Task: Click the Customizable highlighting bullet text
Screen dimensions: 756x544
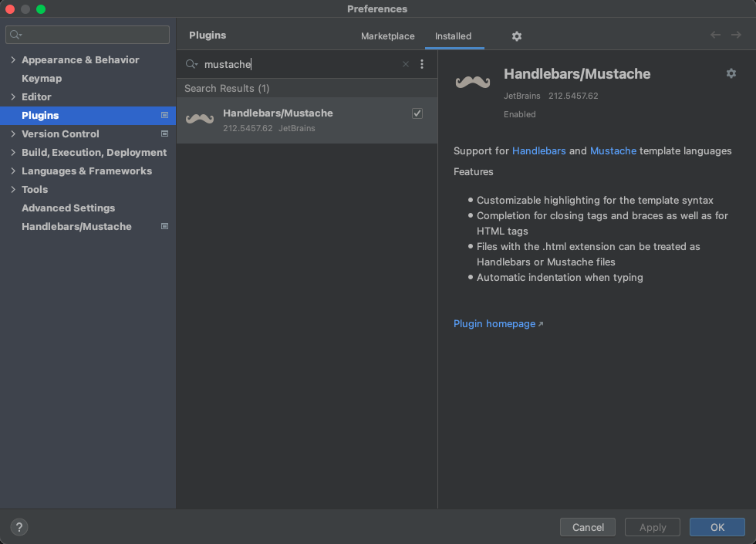Action: 595,200
